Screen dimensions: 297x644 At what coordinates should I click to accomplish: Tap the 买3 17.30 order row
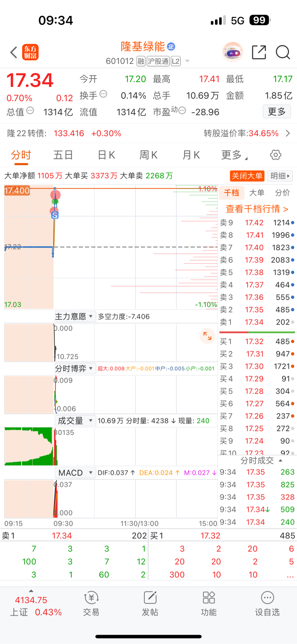[257, 366]
